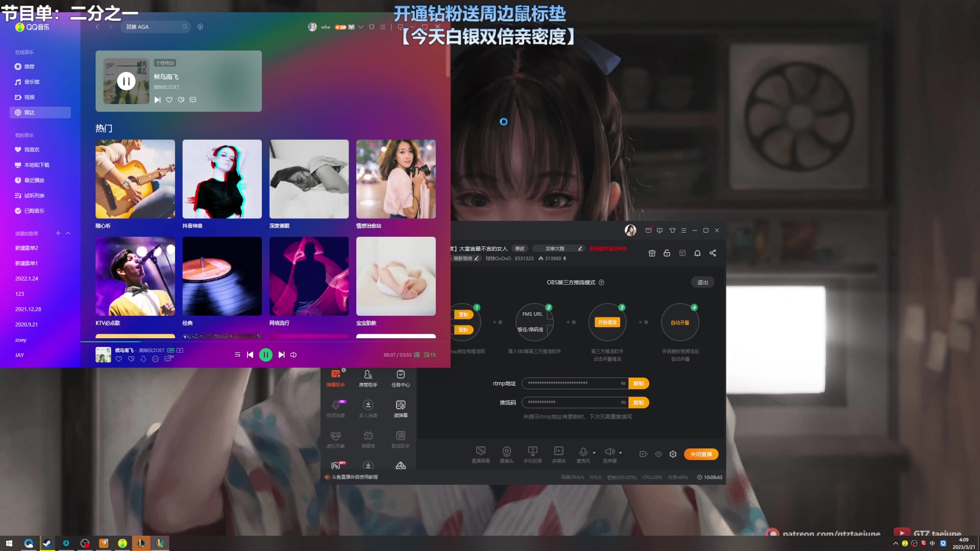This screenshot has height=551, width=980.
Task: Go to previous track in QQ音乐 player bar
Action: (250, 355)
